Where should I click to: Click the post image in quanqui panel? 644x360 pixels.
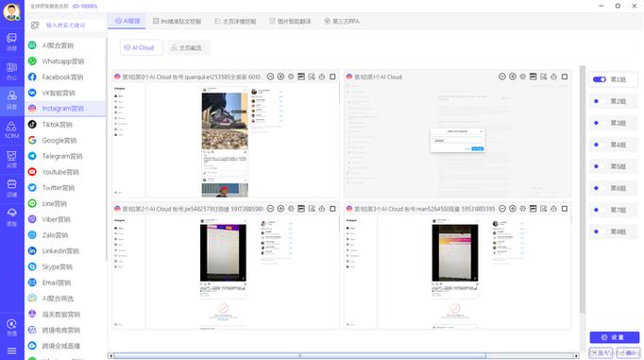225,121
